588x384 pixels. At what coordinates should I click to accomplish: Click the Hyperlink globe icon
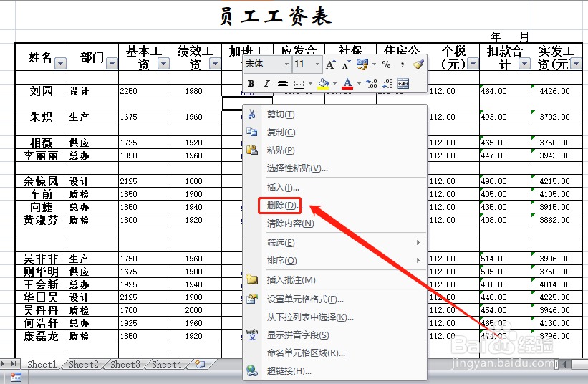pyautogui.click(x=251, y=370)
